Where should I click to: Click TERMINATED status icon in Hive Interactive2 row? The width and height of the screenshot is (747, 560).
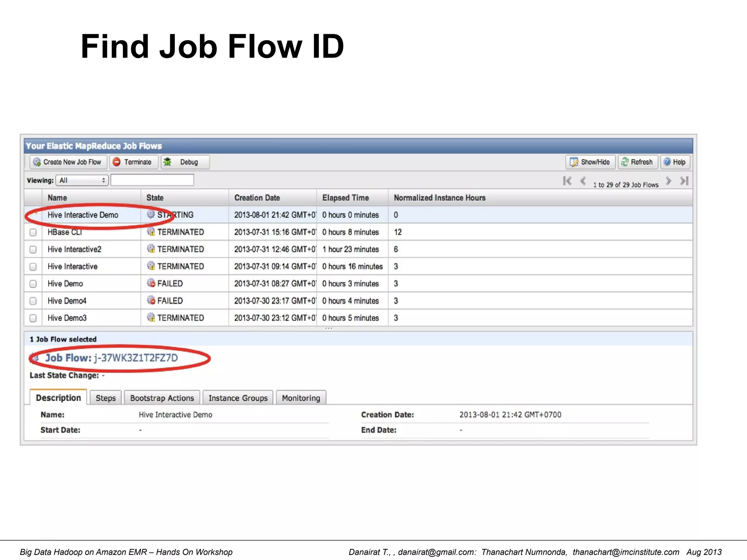151,249
